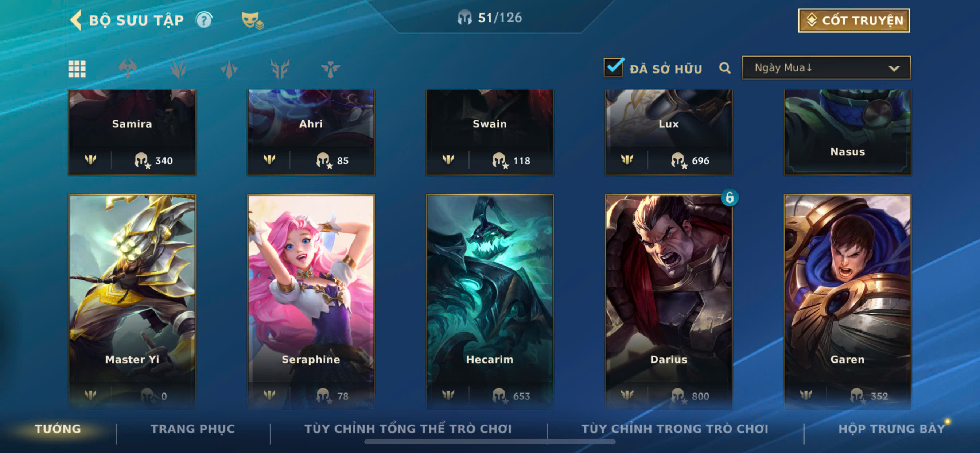Click the horizontal scrollbar at bottom
This screenshot has width=980, height=453.
[x=490, y=442]
